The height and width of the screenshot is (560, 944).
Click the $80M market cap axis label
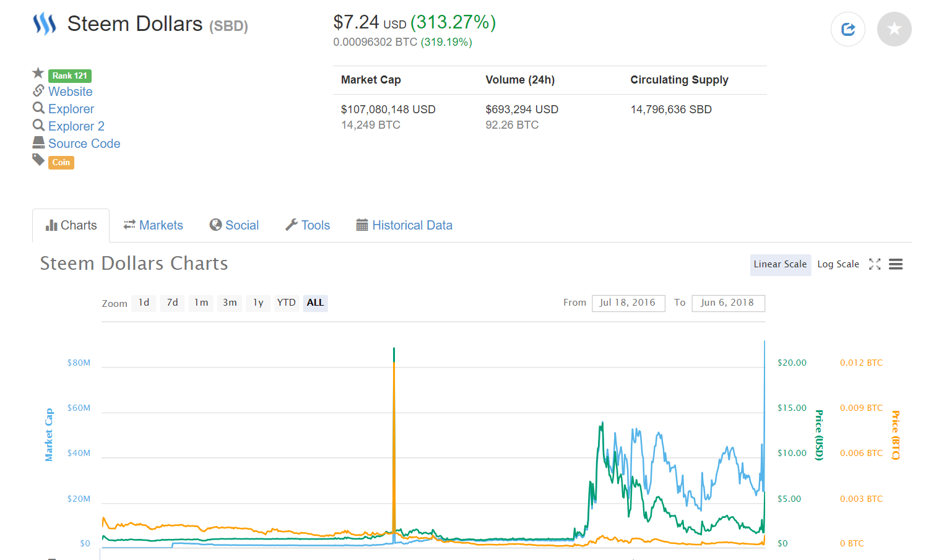(79, 363)
